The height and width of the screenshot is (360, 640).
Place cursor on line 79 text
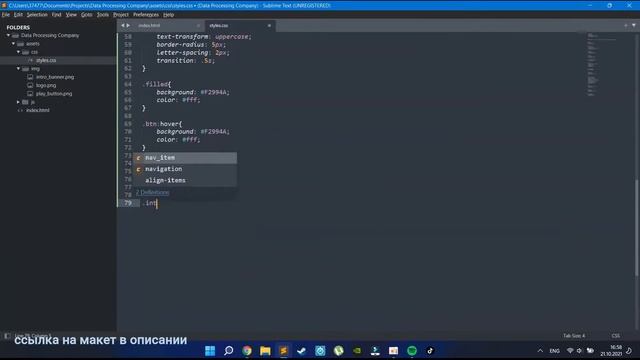point(150,203)
